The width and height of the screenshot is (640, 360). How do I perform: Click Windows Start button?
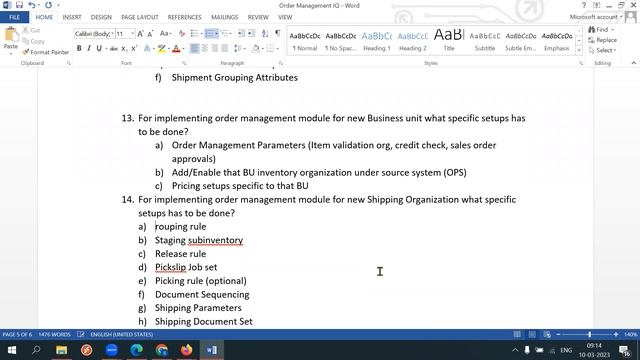[x=11, y=350]
